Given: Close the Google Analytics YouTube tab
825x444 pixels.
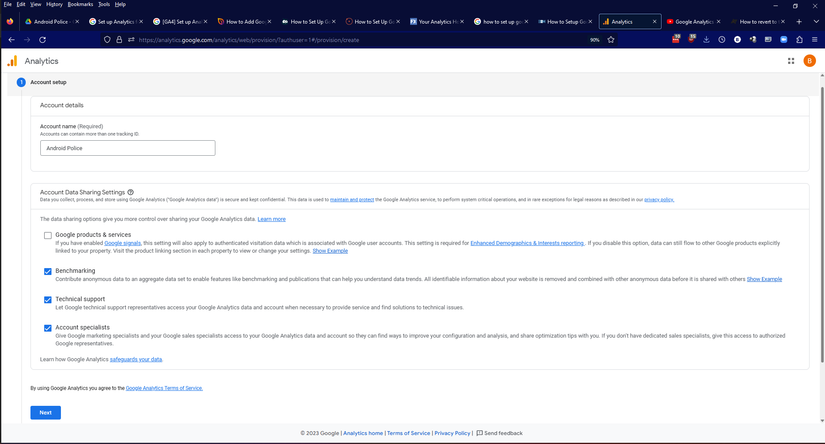Looking at the screenshot, I should pos(718,22).
